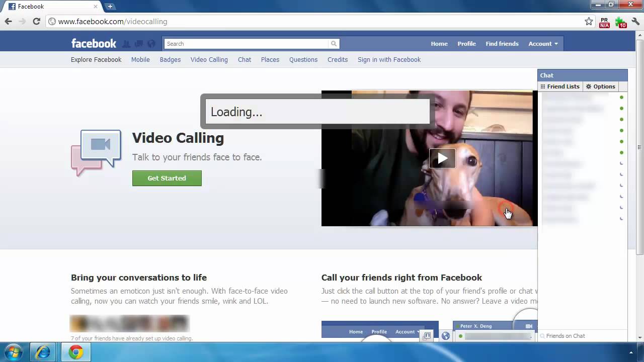
Task: Open the Mobile link
Action: pos(140,59)
